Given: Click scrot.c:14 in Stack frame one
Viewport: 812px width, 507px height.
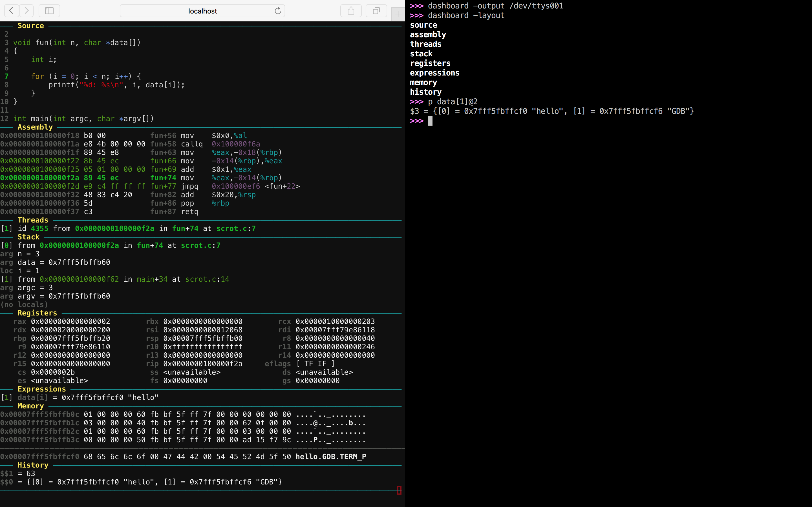Looking at the screenshot, I should [207, 279].
